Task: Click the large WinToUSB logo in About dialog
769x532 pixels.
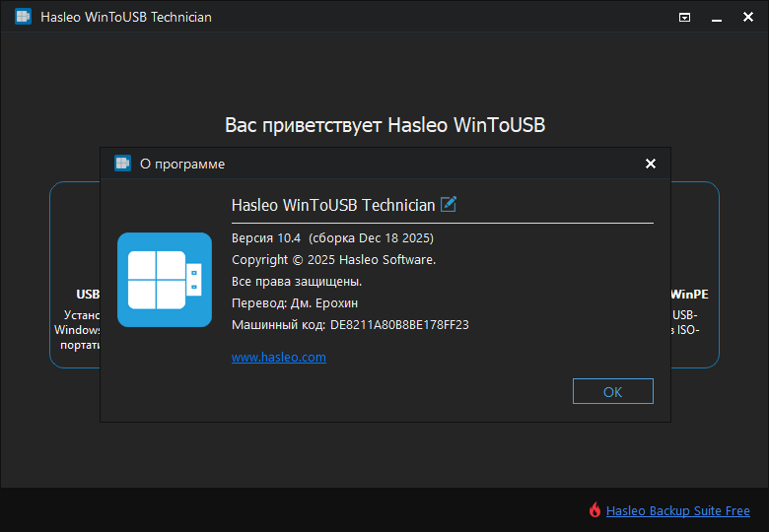Action: pyautogui.click(x=165, y=280)
